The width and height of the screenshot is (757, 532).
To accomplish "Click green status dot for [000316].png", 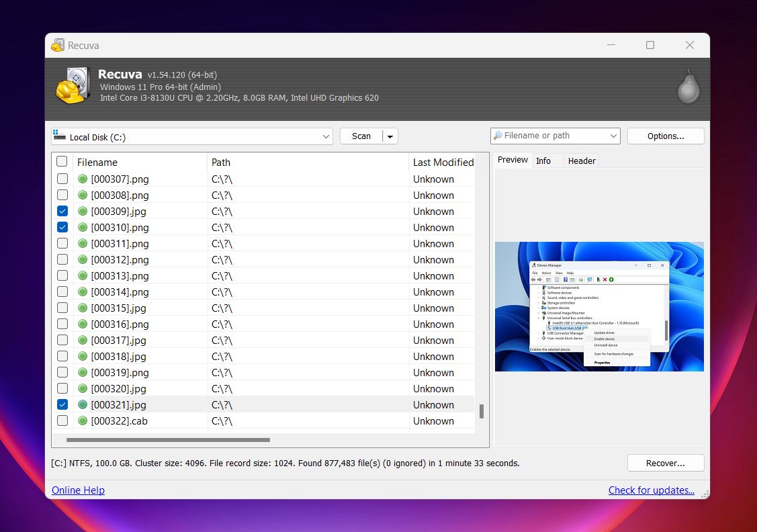I will 83,324.
